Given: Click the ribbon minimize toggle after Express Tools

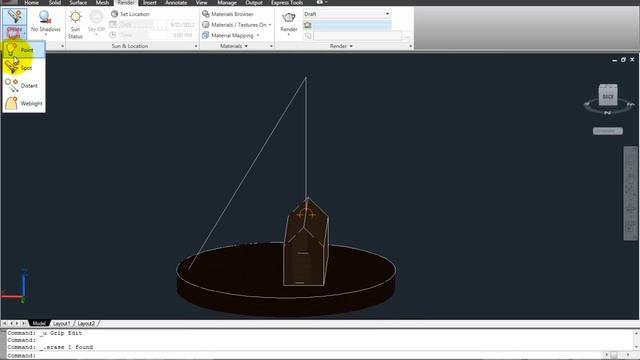Looking at the screenshot, I should pyautogui.click(x=322, y=2).
